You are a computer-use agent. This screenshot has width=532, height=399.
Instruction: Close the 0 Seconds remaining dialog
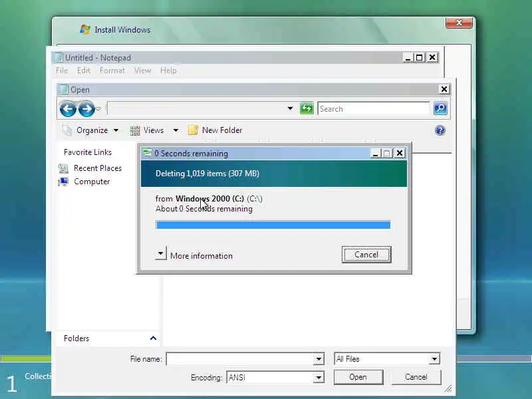click(400, 154)
